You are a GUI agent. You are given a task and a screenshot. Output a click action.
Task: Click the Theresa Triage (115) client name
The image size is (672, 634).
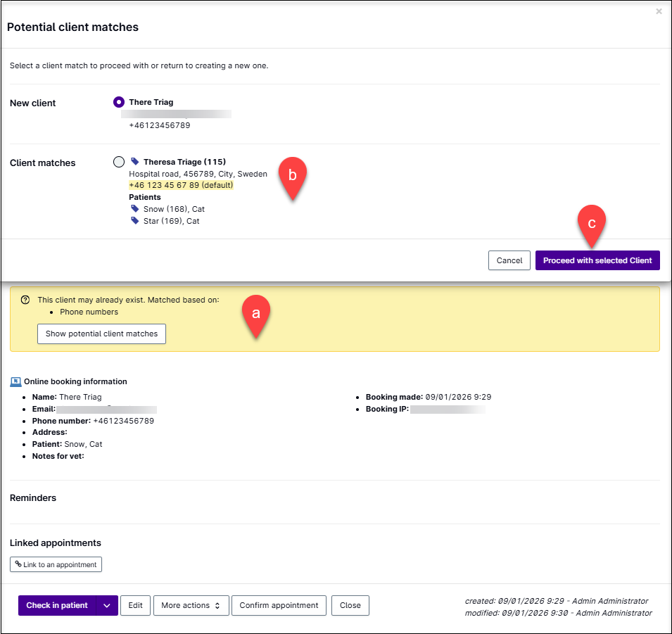pos(185,162)
